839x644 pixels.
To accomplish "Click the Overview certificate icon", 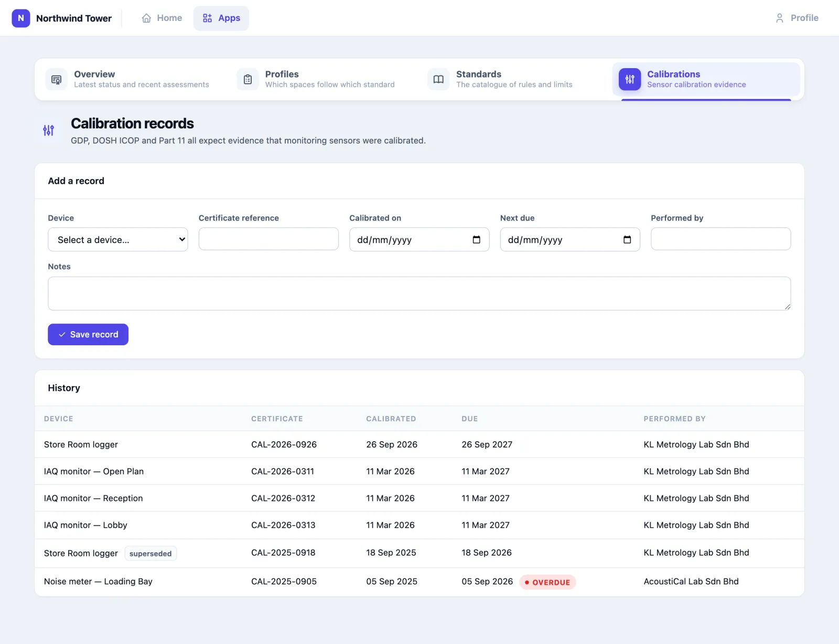I will (57, 80).
